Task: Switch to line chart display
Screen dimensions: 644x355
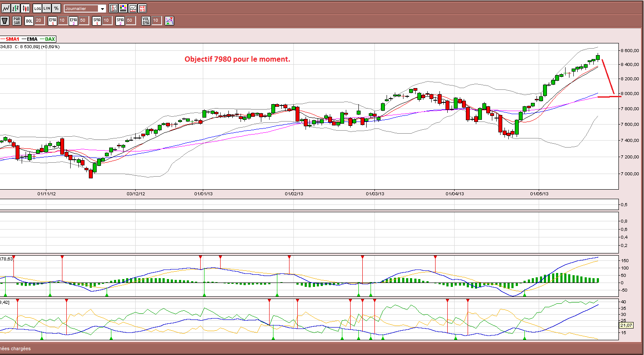Action: coord(6,8)
